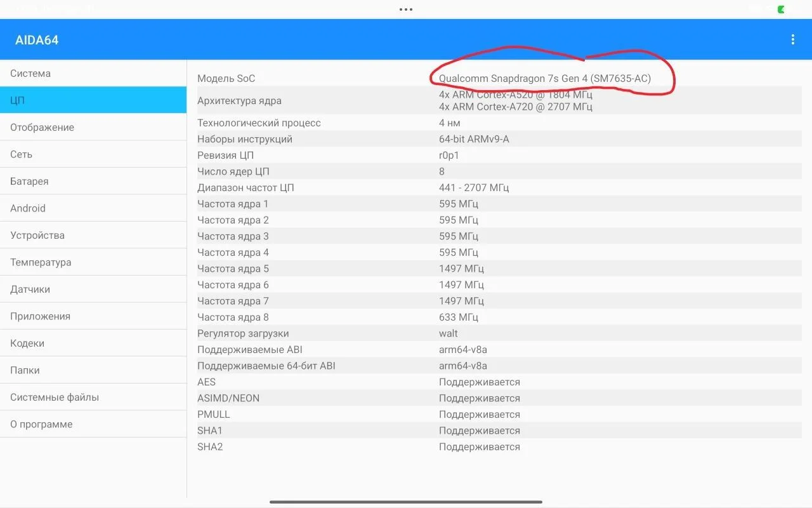Click the Частота ядра 8 value 633 МГц
This screenshot has height=508, width=812.
coord(459,317)
